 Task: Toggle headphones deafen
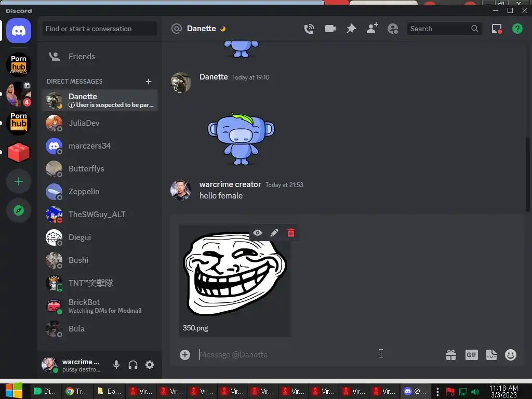point(133,365)
